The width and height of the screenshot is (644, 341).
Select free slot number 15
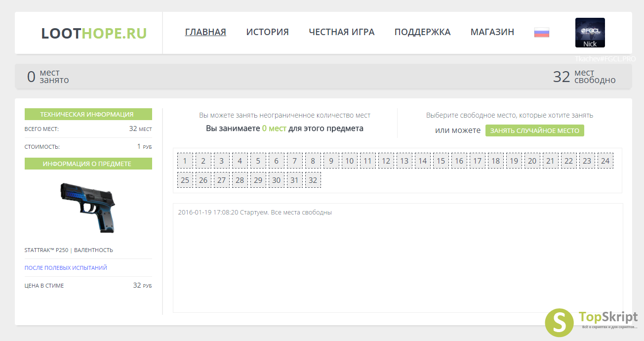click(x=441, y=161)
